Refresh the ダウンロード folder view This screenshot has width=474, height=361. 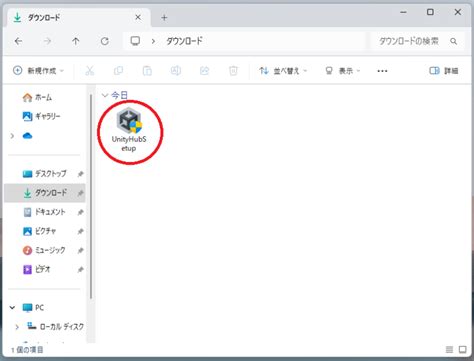pyautogui.click(x=105, y=41)
